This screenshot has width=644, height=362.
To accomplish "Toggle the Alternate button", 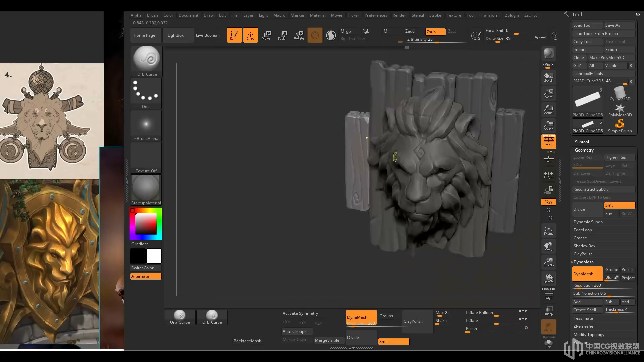I will 146,276.
